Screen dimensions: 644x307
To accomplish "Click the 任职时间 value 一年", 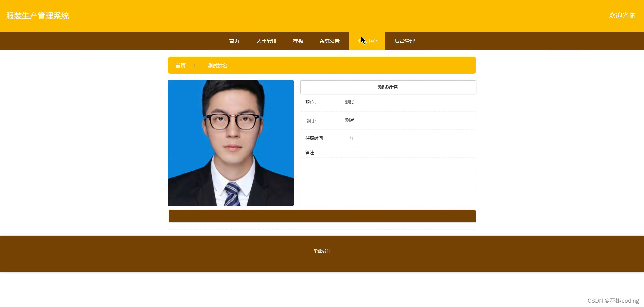I will [x=350, y=138].
